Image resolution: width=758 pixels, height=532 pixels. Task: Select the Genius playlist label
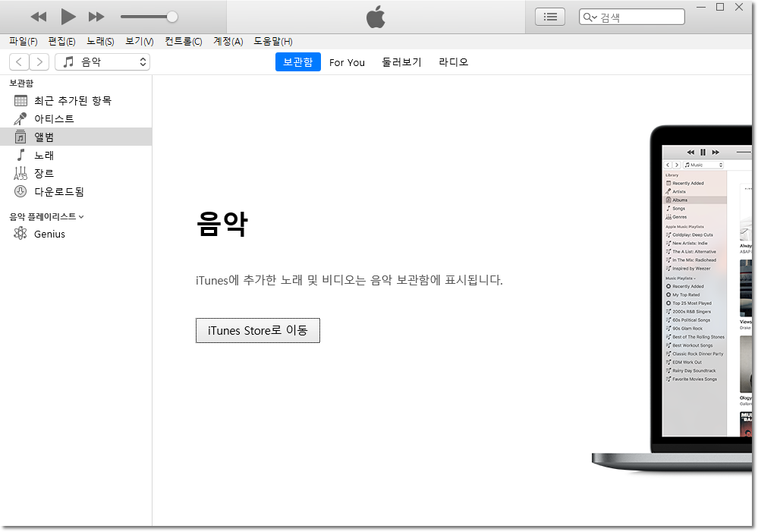click(49, 234)
